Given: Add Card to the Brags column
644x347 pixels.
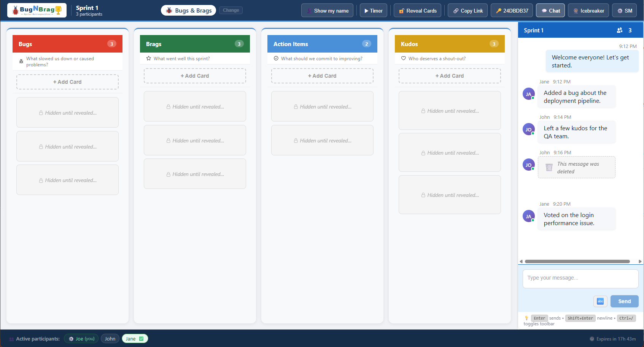Looking at the screenshot, I should 195,76.
